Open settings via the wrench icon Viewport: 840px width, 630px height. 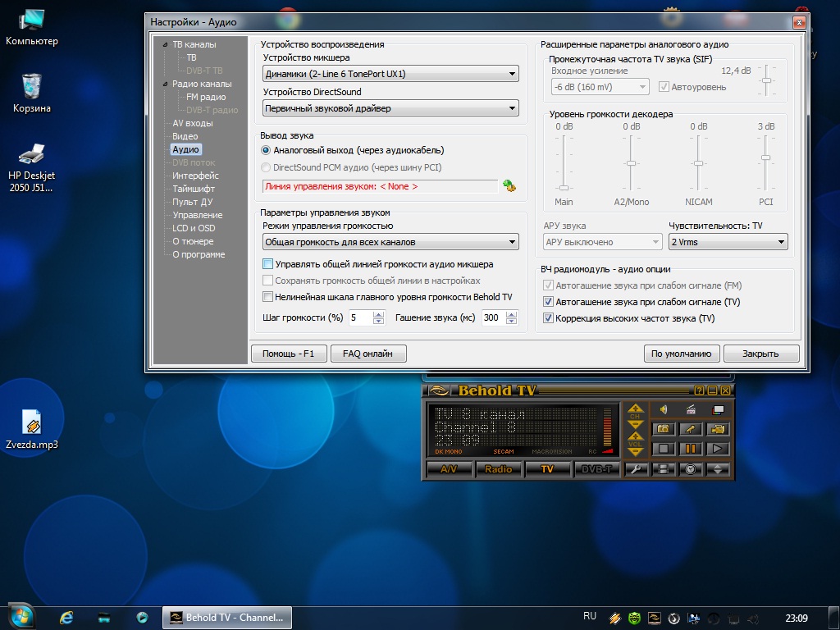pos(637,469)
